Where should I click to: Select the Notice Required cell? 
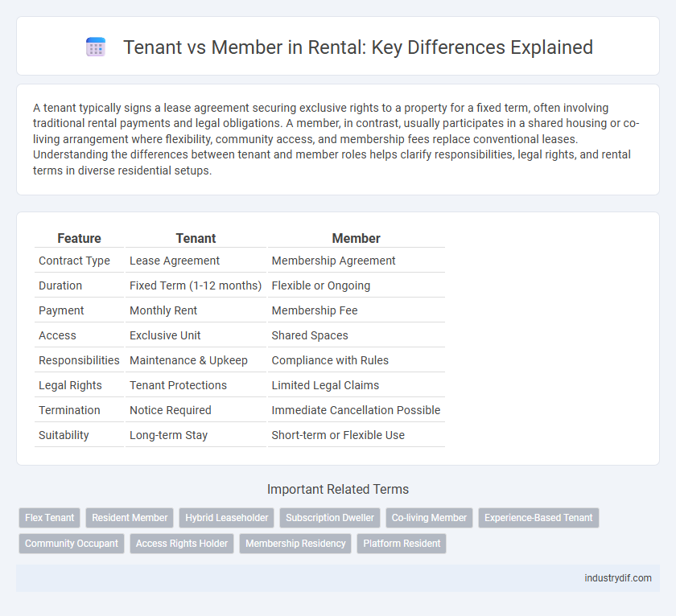(x=171, y=410)
